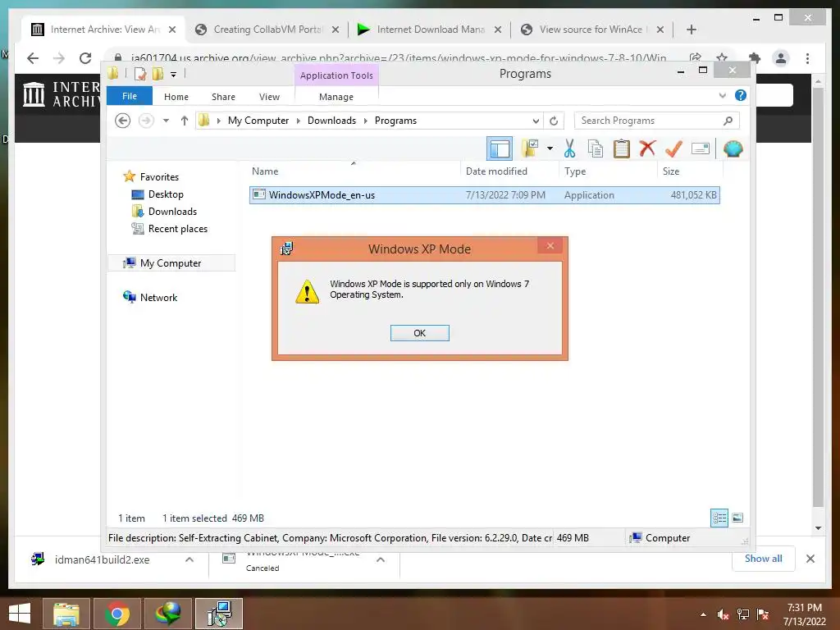Open the File menu in Explorer
The image size is (840, 630).
(130, 96)
